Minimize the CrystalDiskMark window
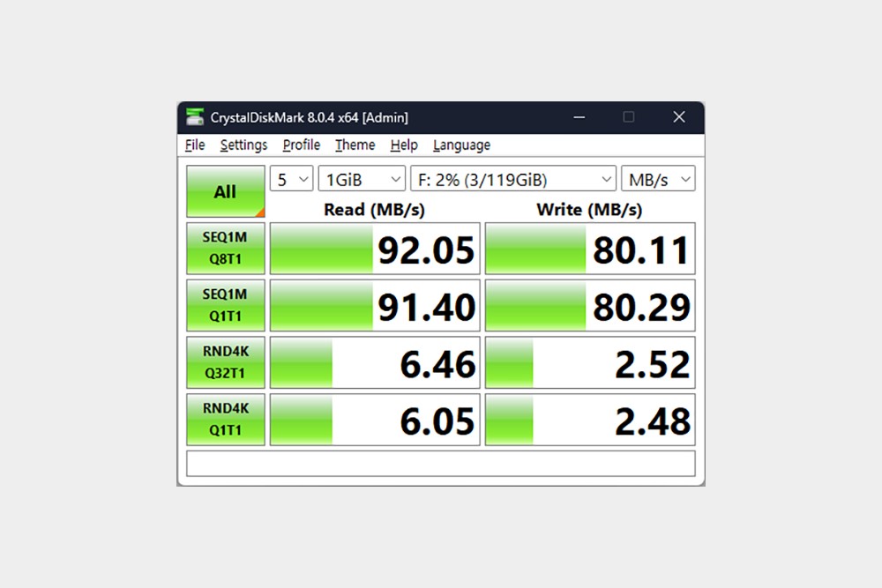The image size is (882, 588). click(x=579, y=117)
